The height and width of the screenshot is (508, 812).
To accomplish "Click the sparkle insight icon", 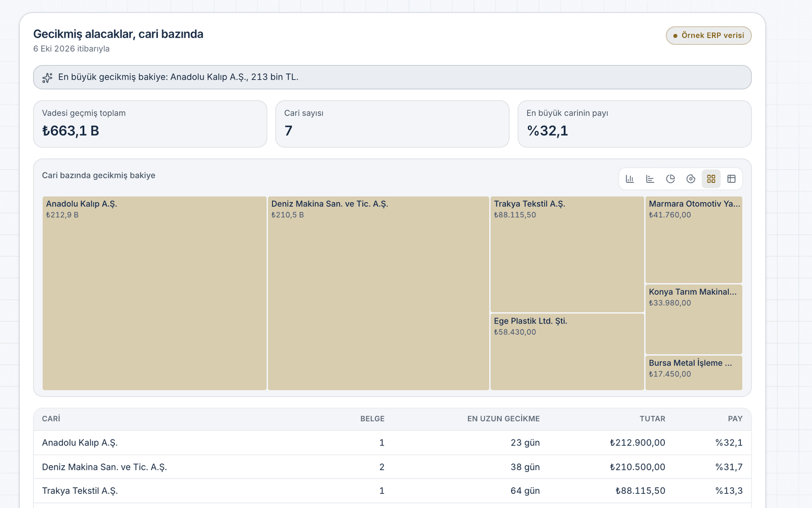I will [x=47, y=78].
